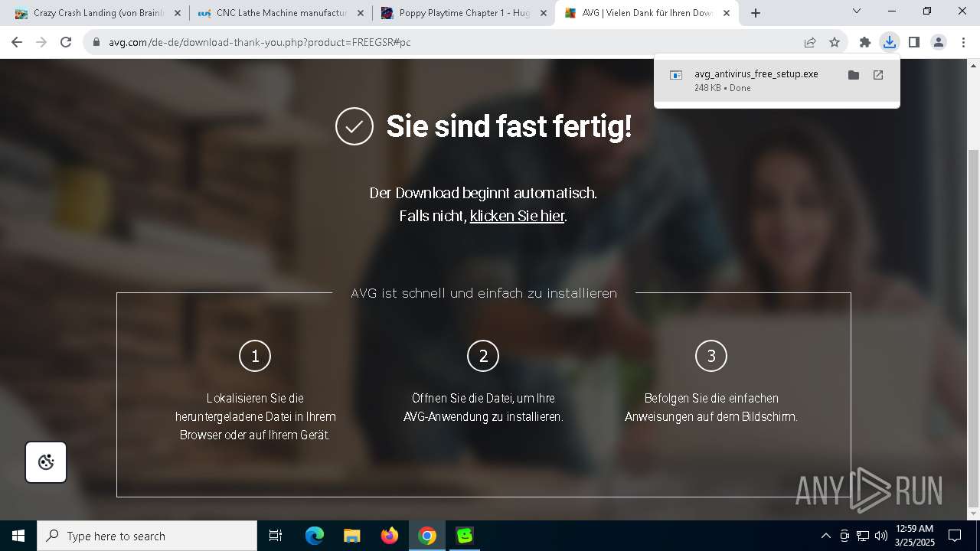Screen dimensions: 980x551
Task: Open File Explorer from taskbar
Action: 351,536
